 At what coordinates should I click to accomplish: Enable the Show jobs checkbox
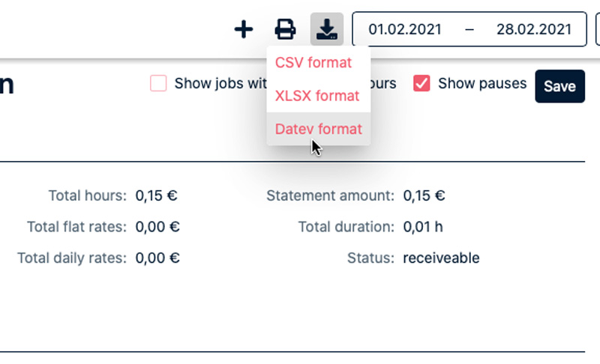[158, 83]
